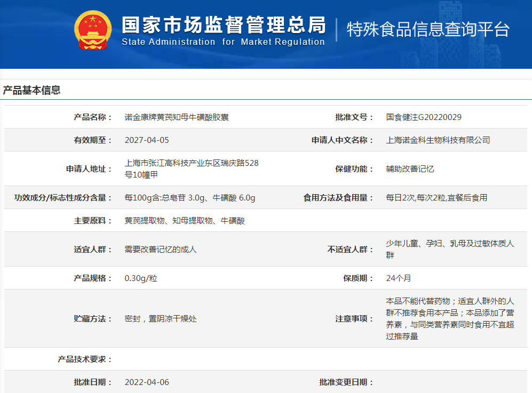
Task: Click applicant name 上海诺金科生物科技有限公司
Action: pos(438,140)
